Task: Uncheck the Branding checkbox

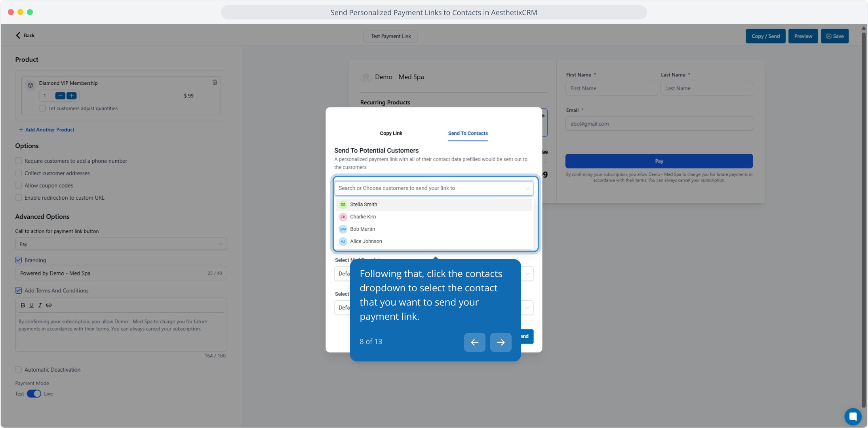Action: (x=19, y=260)
